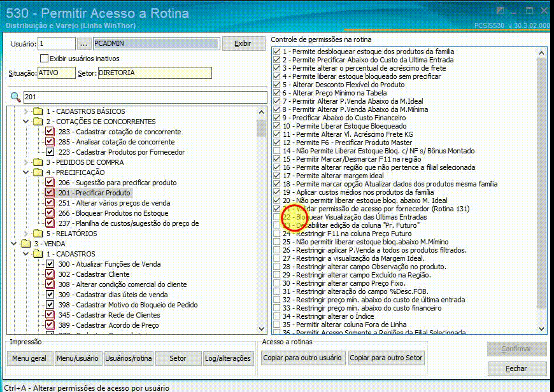Image resolution: width=554 pixels, height=392 pixels.
Task: Expand 3 - PEDIDOS DE COMPRA node
Action: [26, 162]
